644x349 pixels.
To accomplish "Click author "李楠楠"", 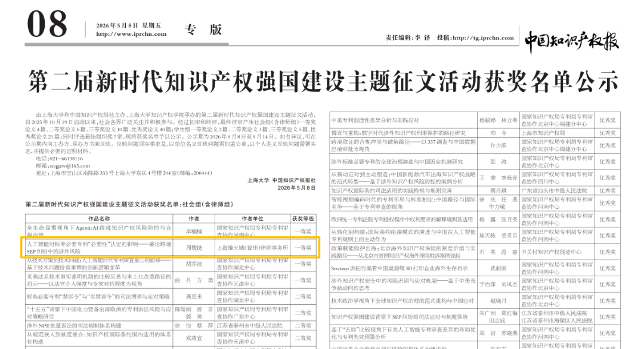I will click(x=194, y=231).
